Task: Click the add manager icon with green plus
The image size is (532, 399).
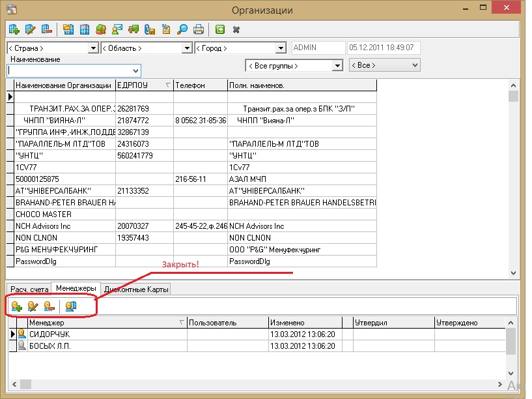Action: pyautogui.click(x=17, y=306)
